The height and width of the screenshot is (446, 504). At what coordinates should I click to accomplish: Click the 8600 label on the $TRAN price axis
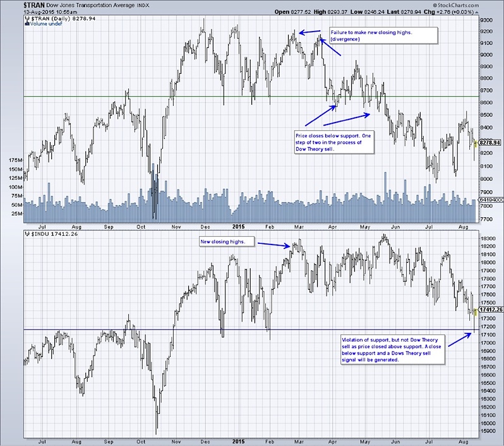pyautogui.click(x=486, y=102)
